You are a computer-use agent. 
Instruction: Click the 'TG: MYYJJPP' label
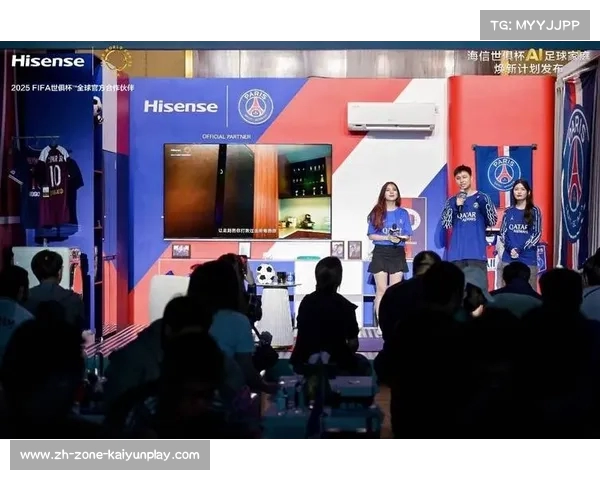[535, 25]
